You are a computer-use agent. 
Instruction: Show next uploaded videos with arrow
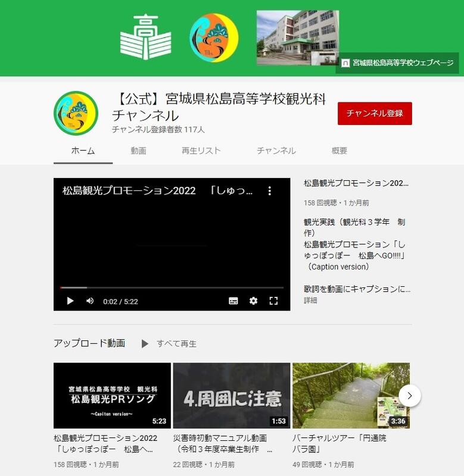click(x=410, y=396)
